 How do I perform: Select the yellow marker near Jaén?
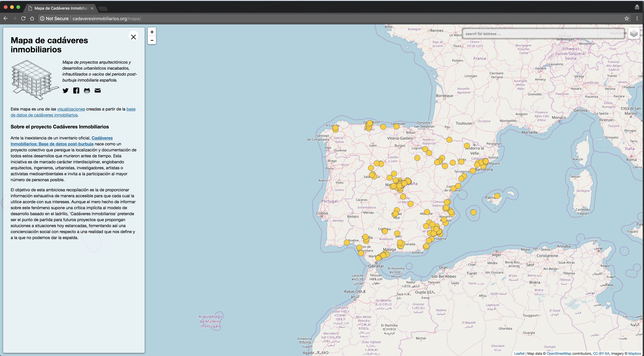click(x=397, y=234)
